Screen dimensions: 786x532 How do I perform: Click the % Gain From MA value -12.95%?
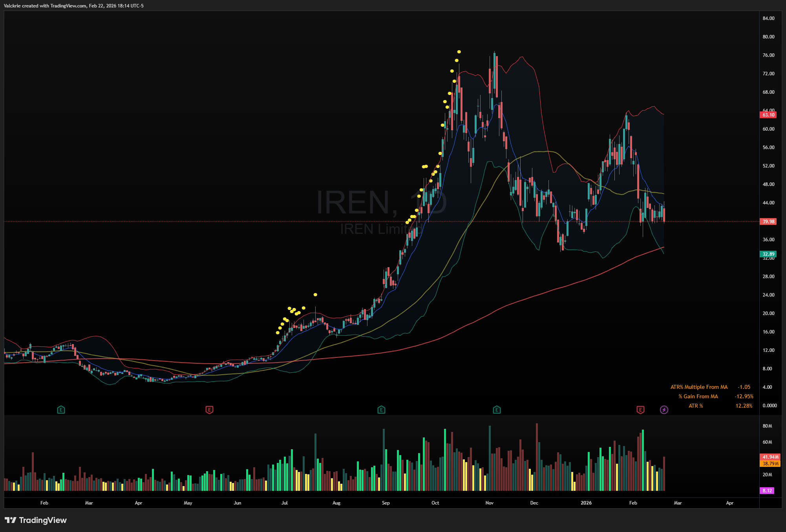pyautogui.click(x=744, y=397)
